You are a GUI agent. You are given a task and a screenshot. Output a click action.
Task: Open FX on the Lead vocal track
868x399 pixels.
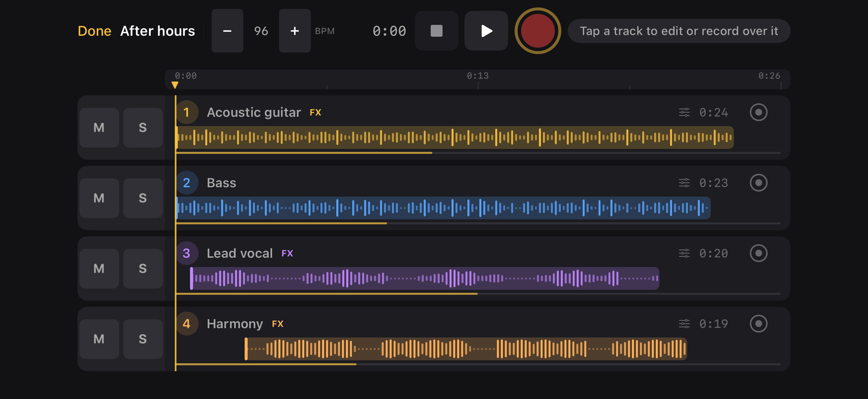tap(287, 253)
